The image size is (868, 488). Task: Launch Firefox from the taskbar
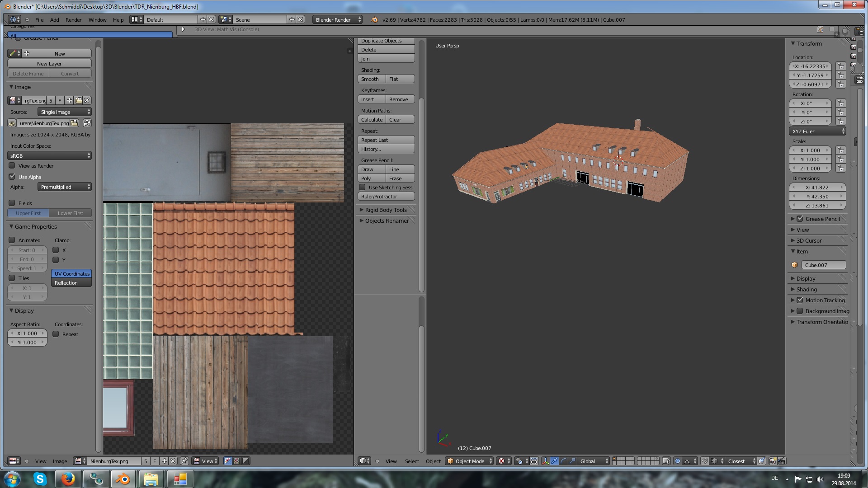pos(68,479)
